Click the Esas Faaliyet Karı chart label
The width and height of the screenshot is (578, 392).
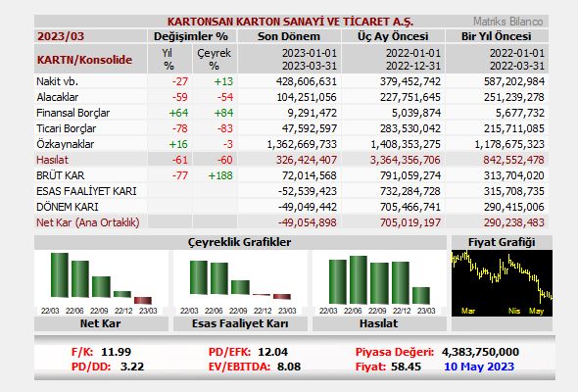[x=240, y=323]
